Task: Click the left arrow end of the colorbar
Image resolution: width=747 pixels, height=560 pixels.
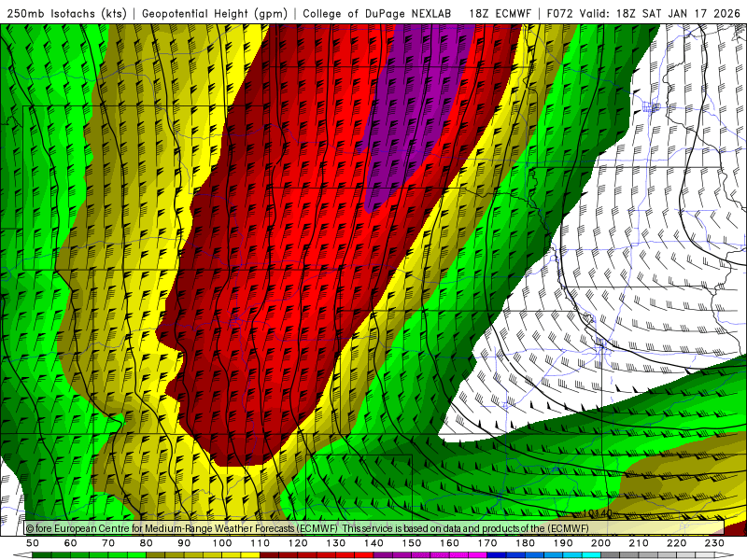Action: [x=22, y=555]
